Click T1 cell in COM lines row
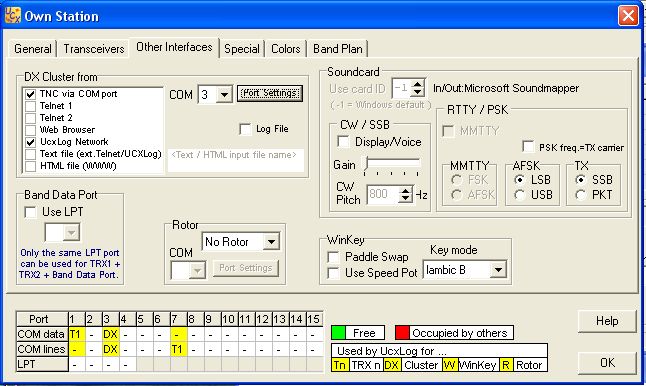646x386 pixels. pyautogui.click(x=178, y=349)
